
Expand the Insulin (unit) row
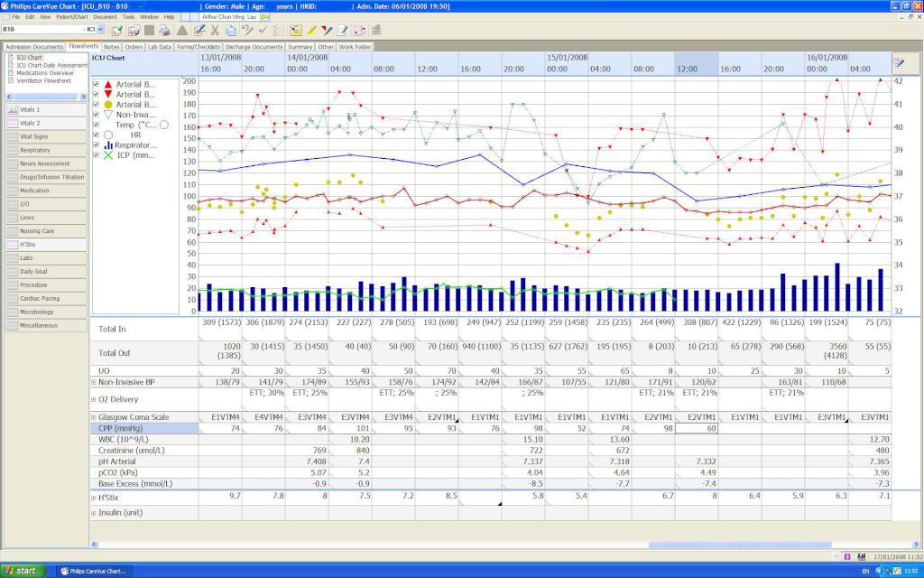pos(94,513)
